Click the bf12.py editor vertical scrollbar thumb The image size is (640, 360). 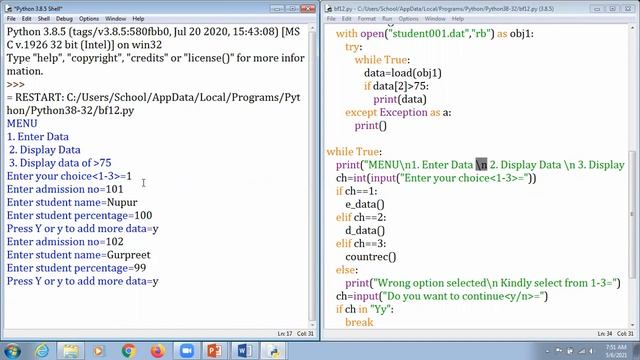tap(632, 214)
